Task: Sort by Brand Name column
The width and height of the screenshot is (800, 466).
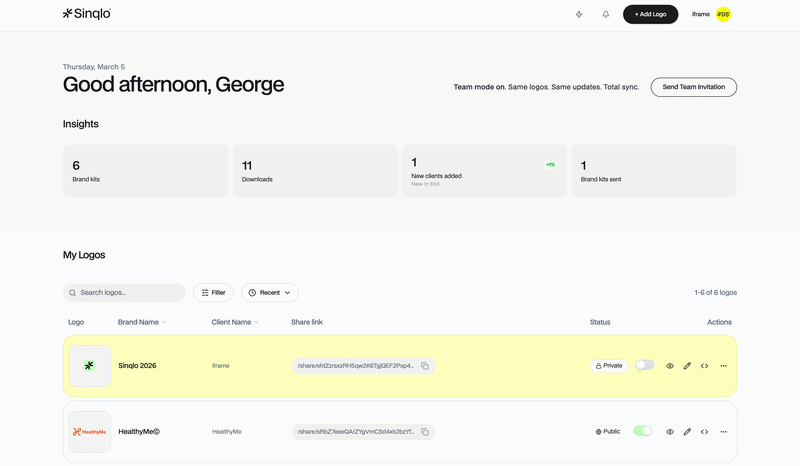Action: (141, 322)
